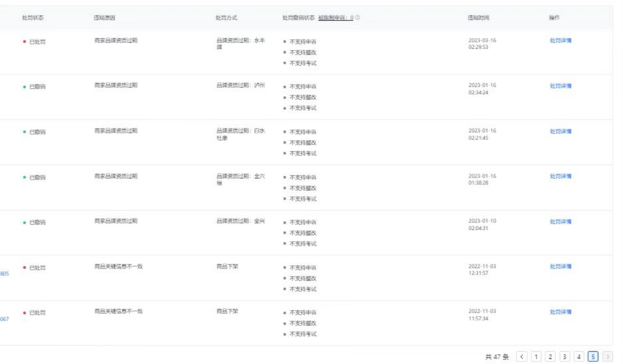623x364 pixels.
Task: Open the 被限制申诉: 0 header link
Action: pyautogui.click(x=336, y=18)
